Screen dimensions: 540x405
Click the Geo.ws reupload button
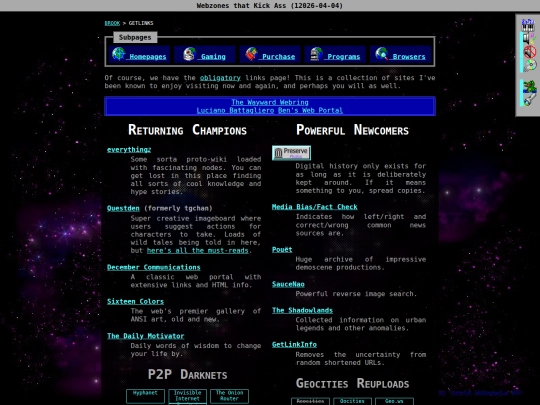click(394, 401)
